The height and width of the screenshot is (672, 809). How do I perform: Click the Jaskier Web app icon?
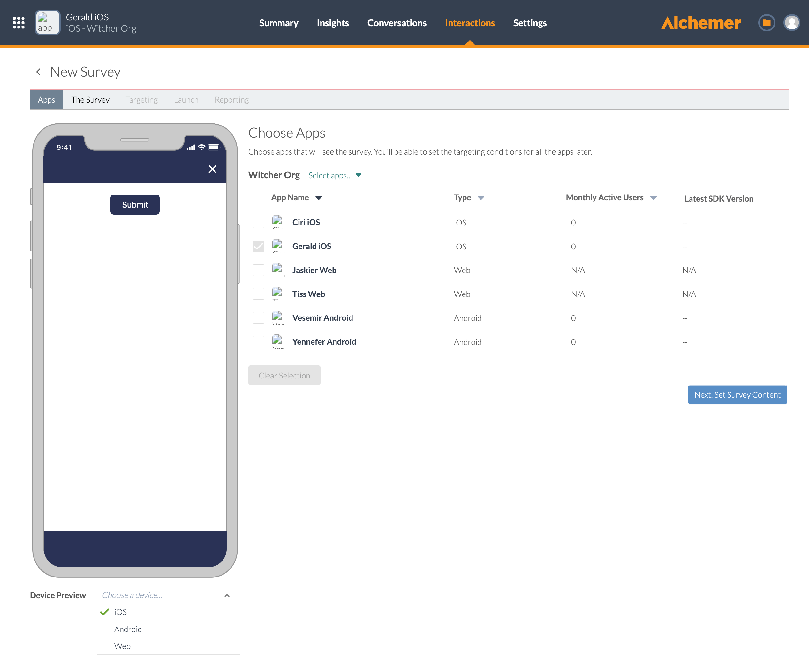pos(278,270)
